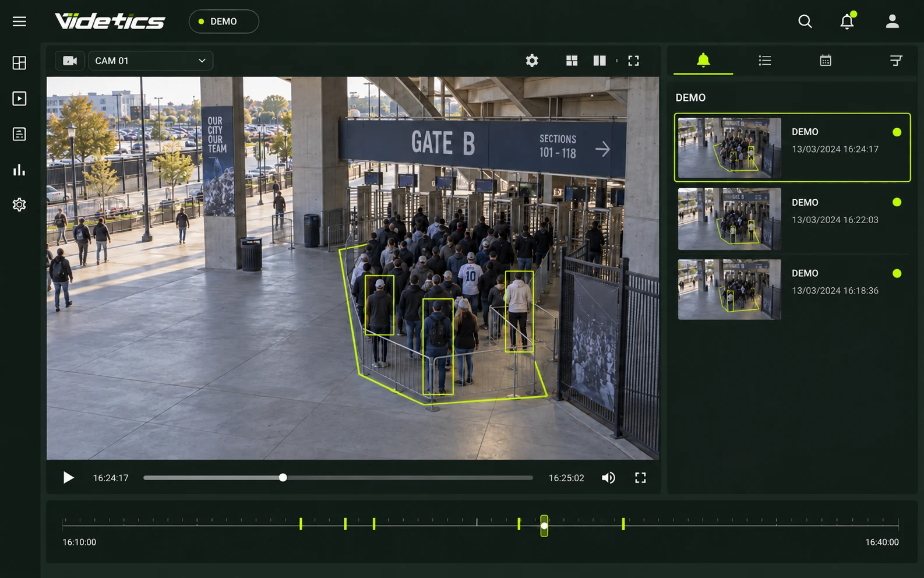This screenshot has height=578, width=924.
Task: Click the alert timestamp "13/03/2024 16:24:17"
Action: click(835, 149)
